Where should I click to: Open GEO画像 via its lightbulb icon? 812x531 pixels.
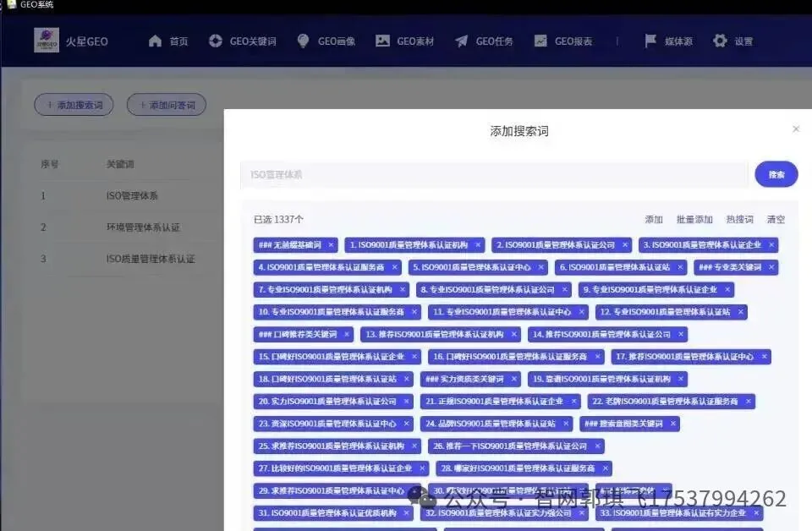[302, 40]
